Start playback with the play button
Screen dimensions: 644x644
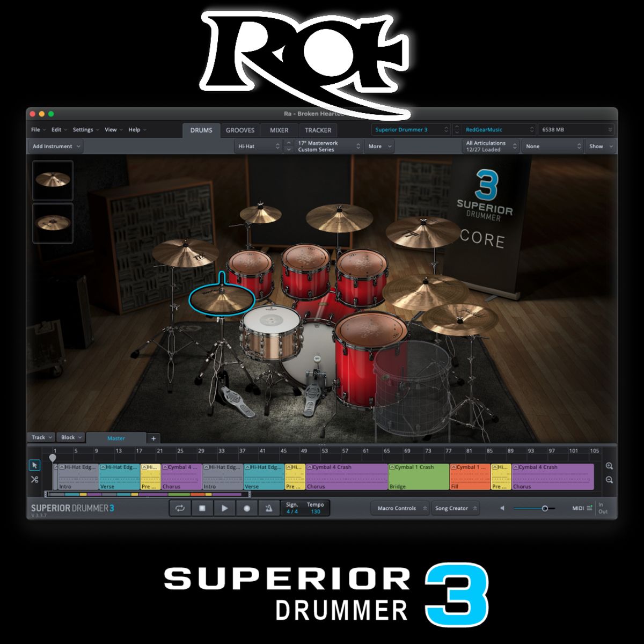tap(224, 508)
